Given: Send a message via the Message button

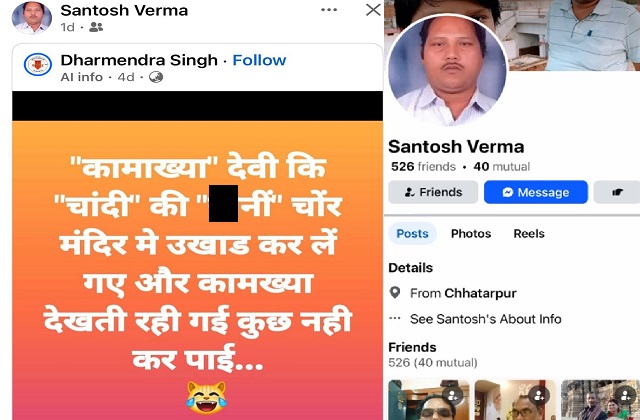Looking at the screenshot, I should click(536, 192).
